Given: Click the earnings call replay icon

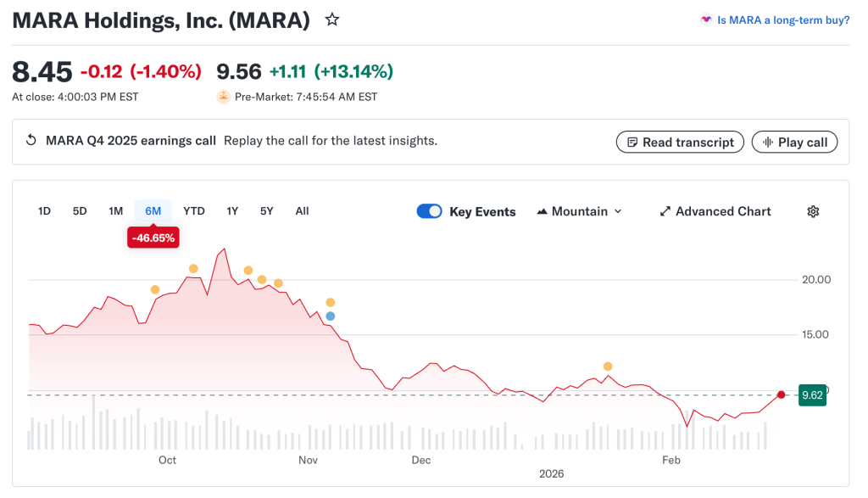Looking at the screenshot, I should tap(31, 141).
